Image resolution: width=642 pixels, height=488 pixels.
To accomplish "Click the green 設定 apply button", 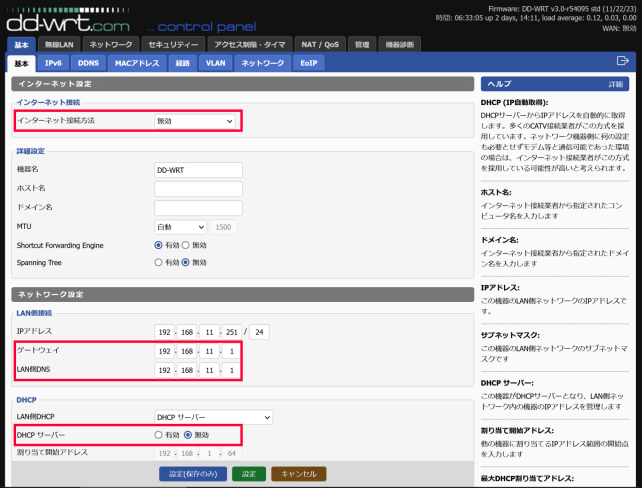I will (249, 474).
